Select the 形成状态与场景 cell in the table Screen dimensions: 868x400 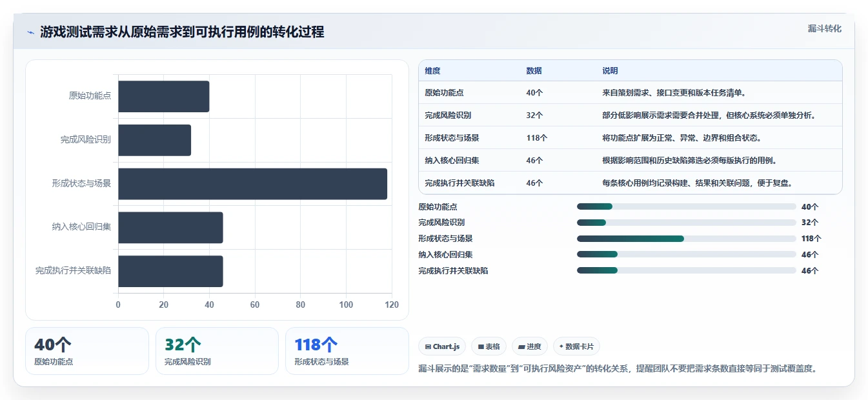[452, 138]
